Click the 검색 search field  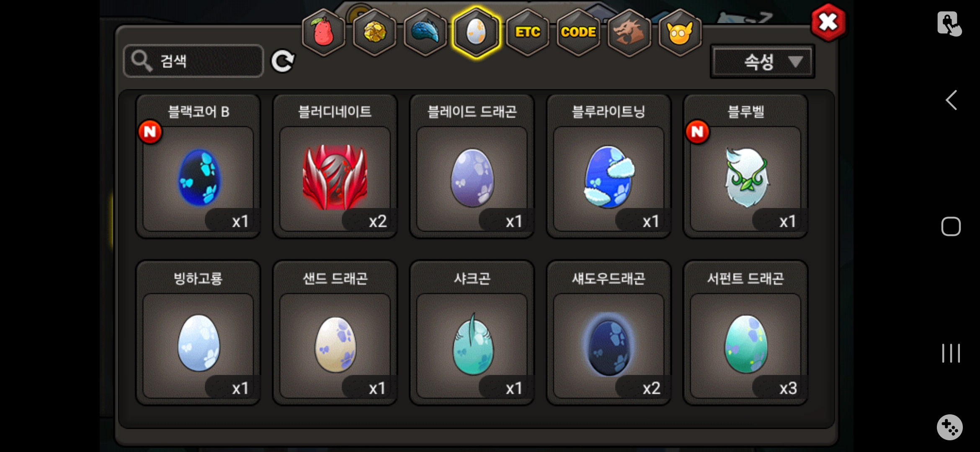(x=193, y=61)
